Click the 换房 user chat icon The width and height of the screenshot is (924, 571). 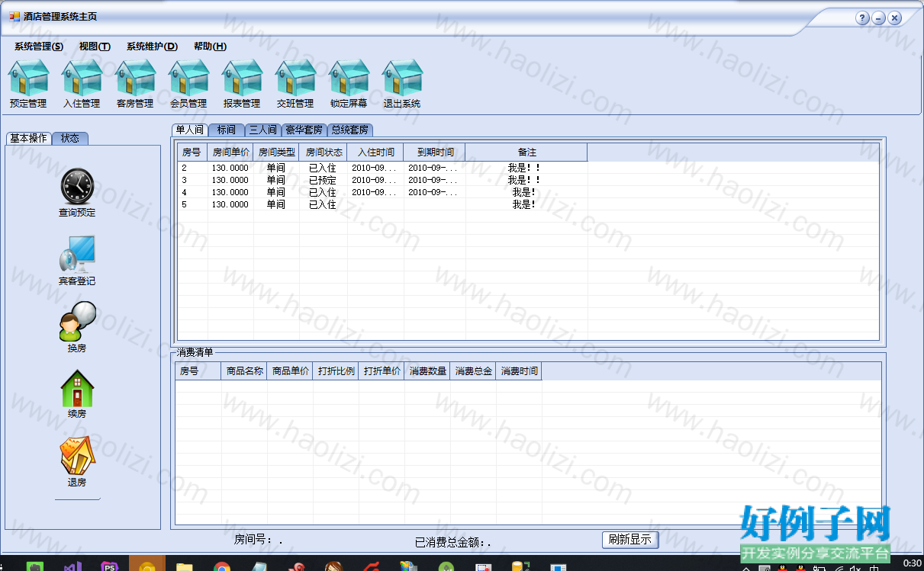pyautogui.click(x=77, y=321)
